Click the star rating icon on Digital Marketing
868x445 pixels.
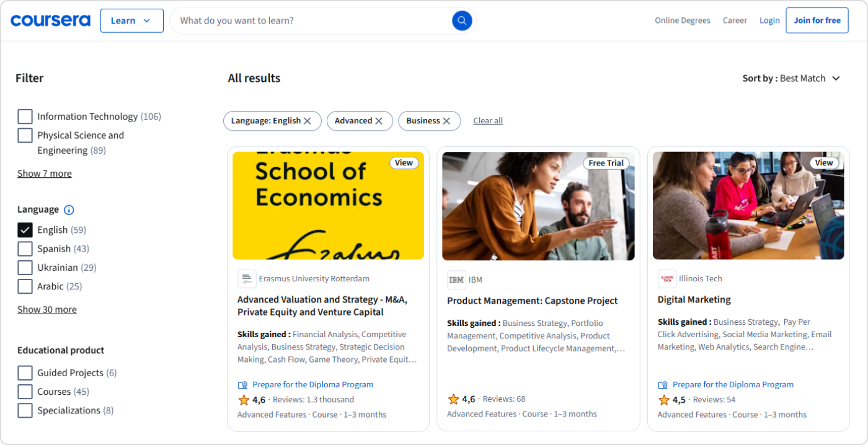[x=662, y=400]
